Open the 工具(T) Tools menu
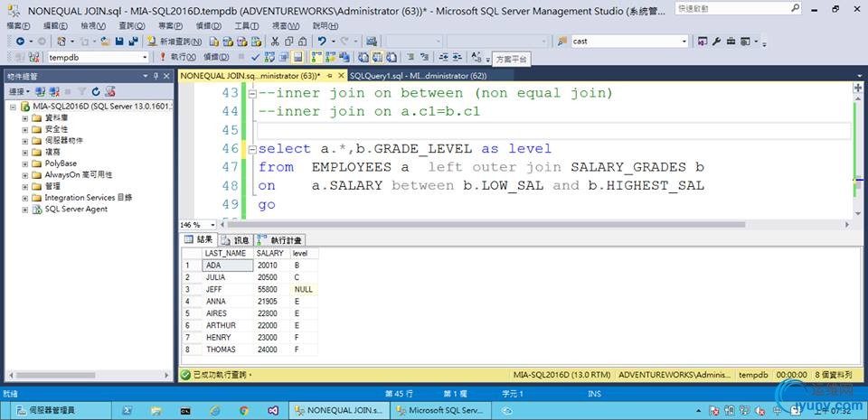Viewport: 868px width, 420px height. click(245, 25)
